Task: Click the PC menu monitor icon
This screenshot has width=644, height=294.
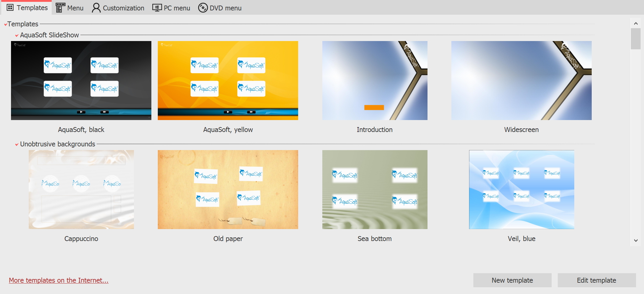Action: tap(157, 7)
